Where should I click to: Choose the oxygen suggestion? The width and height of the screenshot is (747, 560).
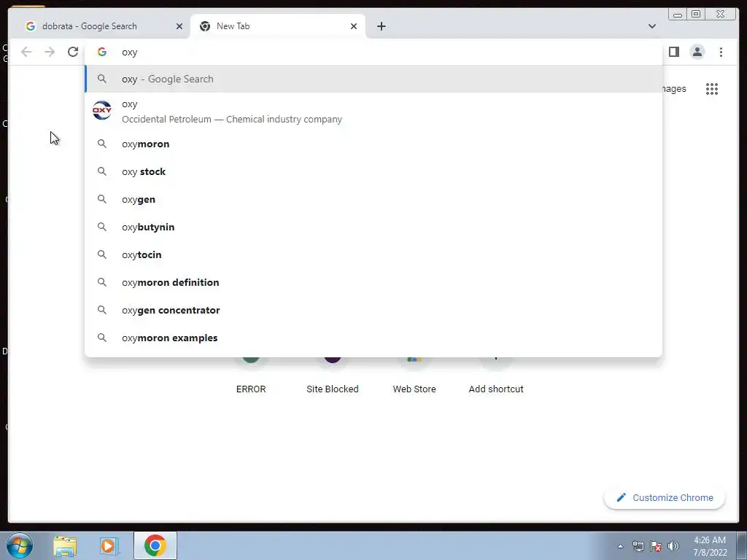coord(373,199)
